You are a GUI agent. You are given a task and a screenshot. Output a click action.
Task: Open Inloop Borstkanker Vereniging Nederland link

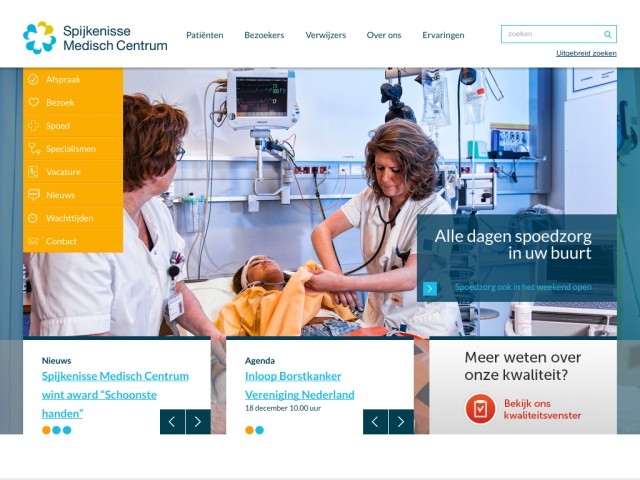pos(300,385)
